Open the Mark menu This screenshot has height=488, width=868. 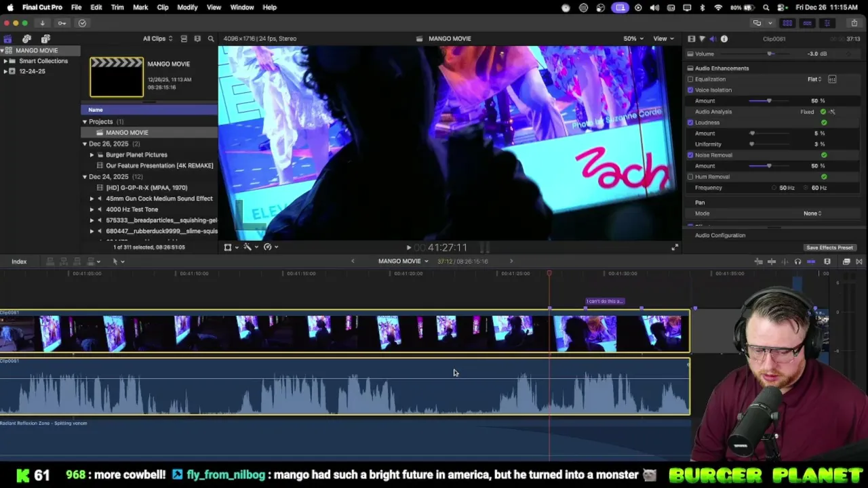click(140, 7)
